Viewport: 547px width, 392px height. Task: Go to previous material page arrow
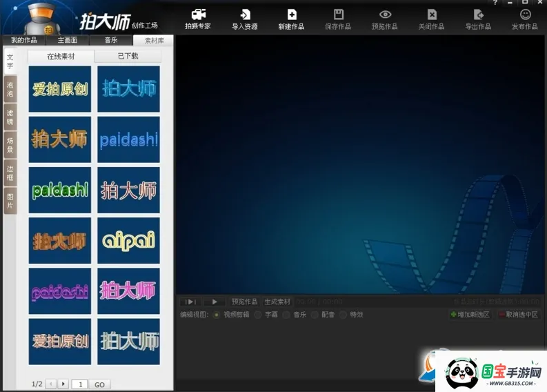tap(51, 384)
